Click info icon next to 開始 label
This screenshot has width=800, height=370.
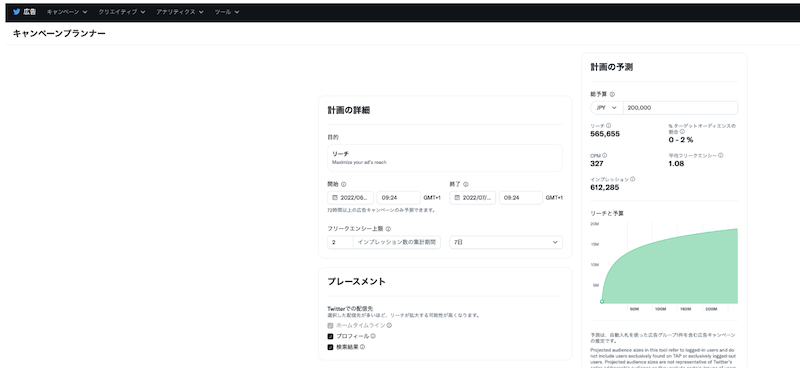(x=343, y=184)
